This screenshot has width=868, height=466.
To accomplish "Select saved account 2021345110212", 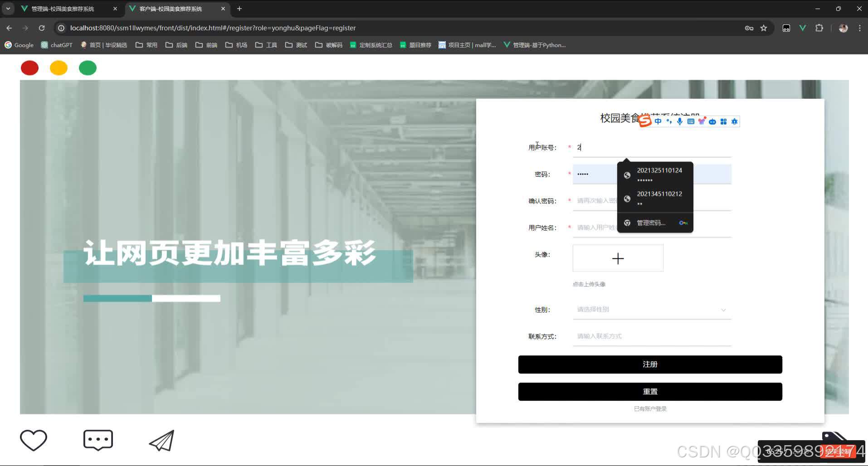I will click(655, 199).
